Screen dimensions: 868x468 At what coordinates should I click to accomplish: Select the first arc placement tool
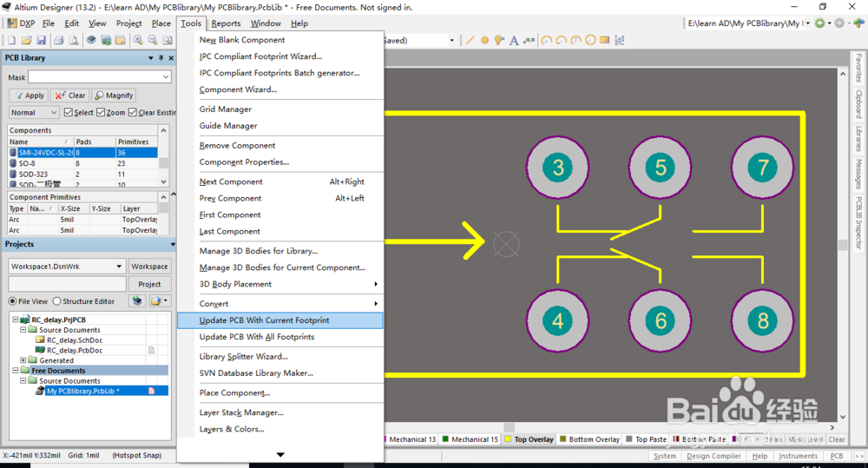coord(547,40)
